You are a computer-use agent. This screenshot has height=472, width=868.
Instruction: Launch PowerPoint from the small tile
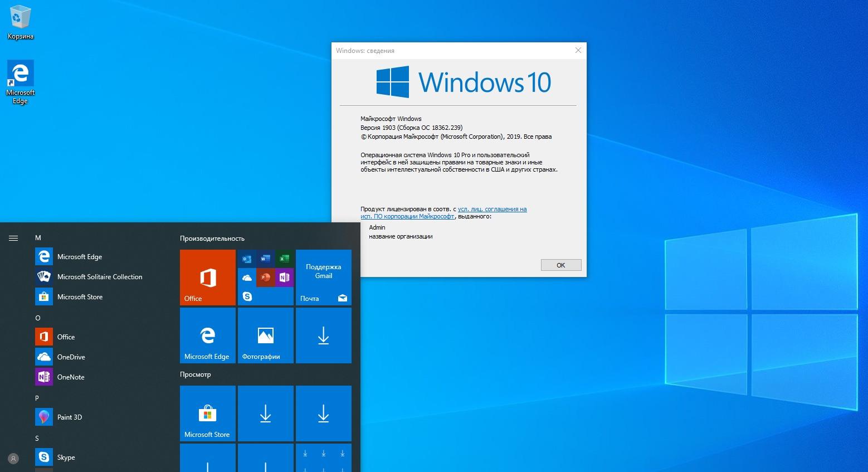click(x=265, y=278)
